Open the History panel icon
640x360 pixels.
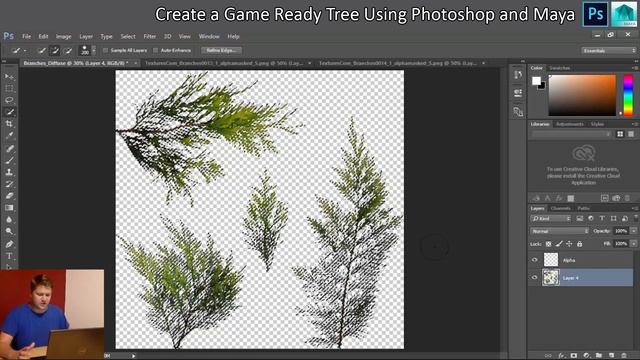pyautogui.click(x=518, y=75)
